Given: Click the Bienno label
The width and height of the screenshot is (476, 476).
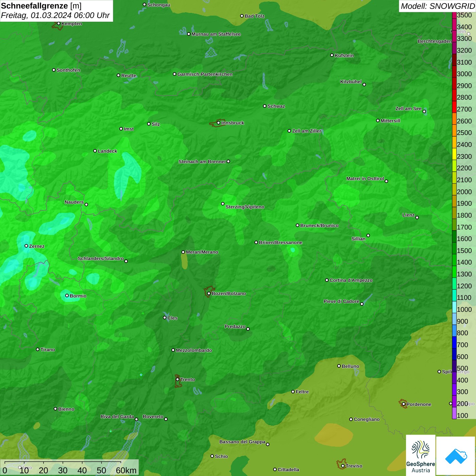Looking at the screenshot, I should click(66, 409).
